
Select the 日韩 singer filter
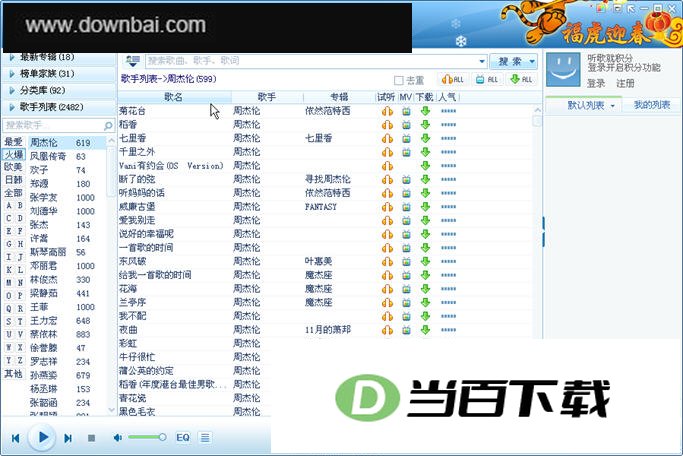(14, 179)
